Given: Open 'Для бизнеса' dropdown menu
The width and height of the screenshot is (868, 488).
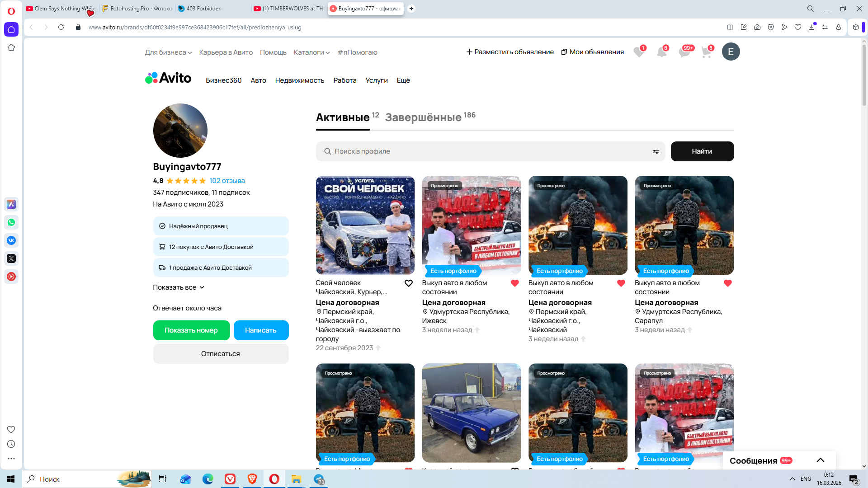Looking at the screenshot, I should coord(168,52).
